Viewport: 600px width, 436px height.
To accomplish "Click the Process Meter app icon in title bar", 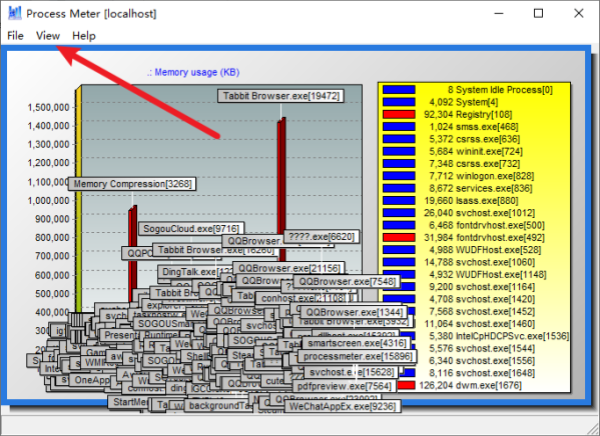I will click(x=15, y=13).
